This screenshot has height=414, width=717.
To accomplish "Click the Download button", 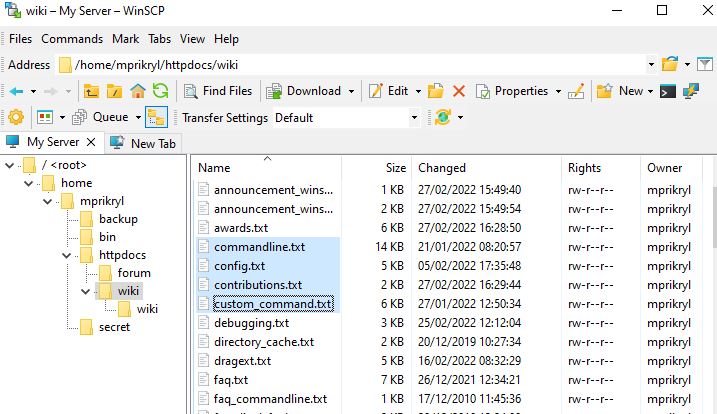I will 304,91.
